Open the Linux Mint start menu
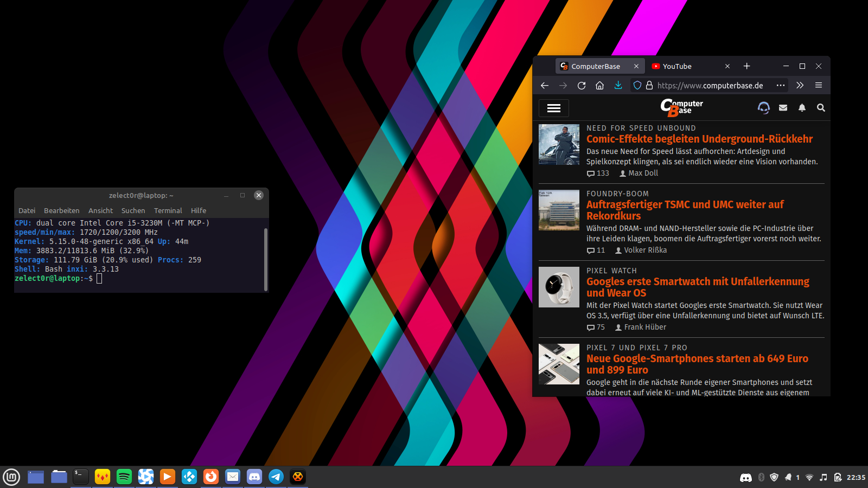The height and width of the screenshot is (488, 868). click(x=11, y=477)
